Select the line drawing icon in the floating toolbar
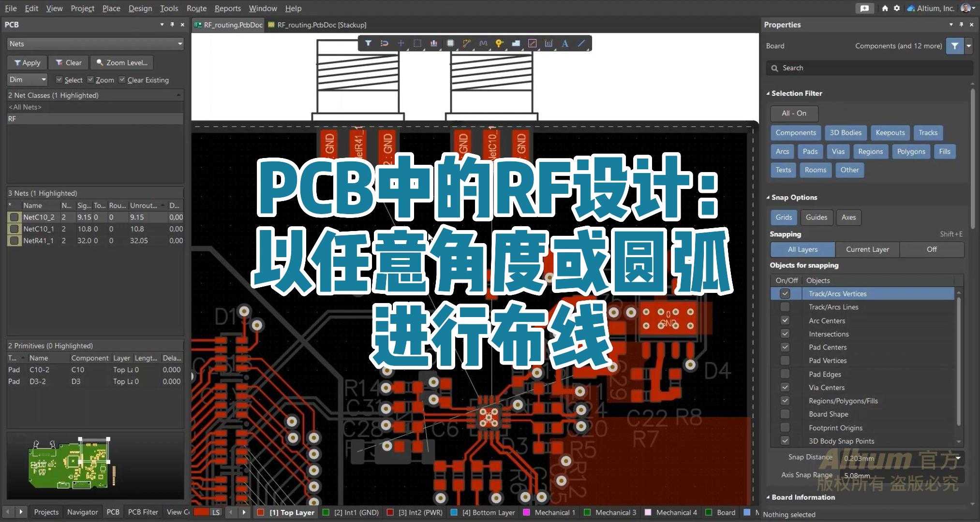This screenshot has width=980, height=522. tap(582, 43)
